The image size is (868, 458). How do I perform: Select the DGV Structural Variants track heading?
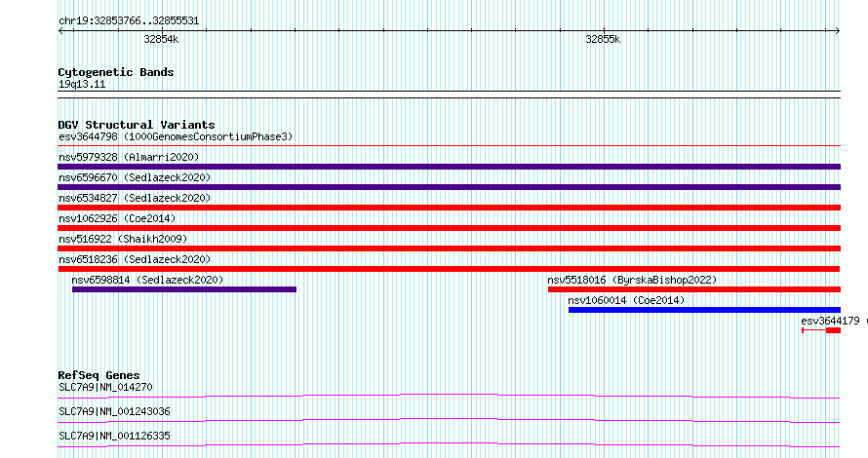pos(137,125)
